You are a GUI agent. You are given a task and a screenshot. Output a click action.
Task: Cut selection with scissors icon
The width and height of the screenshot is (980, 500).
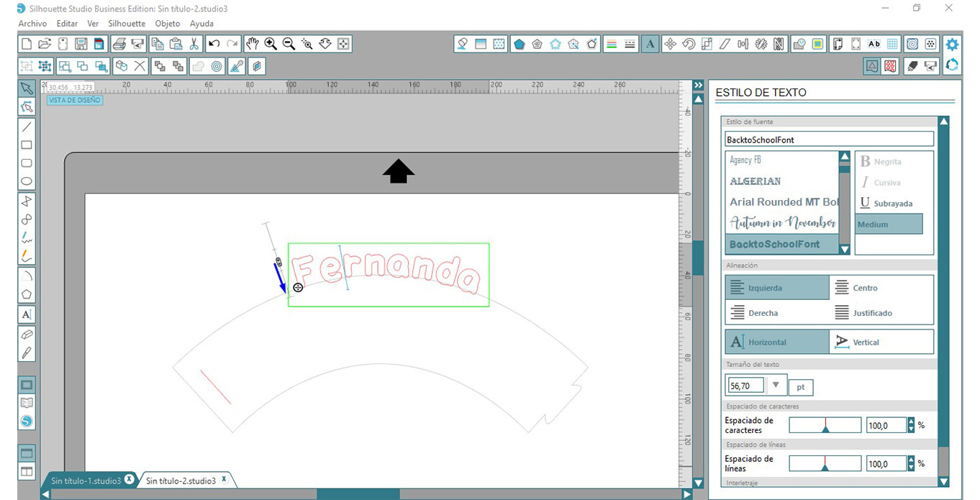pyautogui.click(x=194, y=44)
